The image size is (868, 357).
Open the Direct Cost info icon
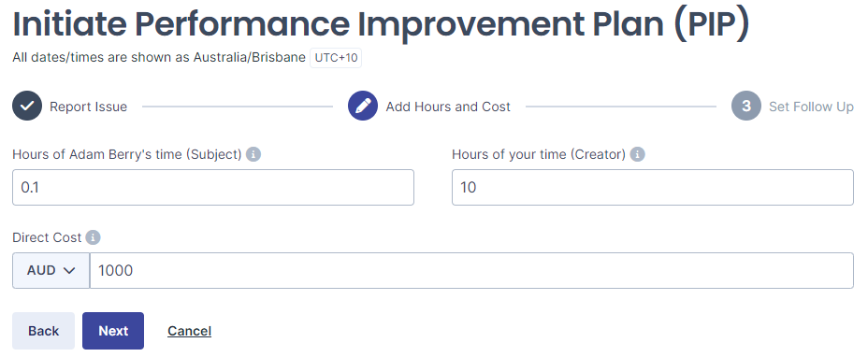coord(93,237)
